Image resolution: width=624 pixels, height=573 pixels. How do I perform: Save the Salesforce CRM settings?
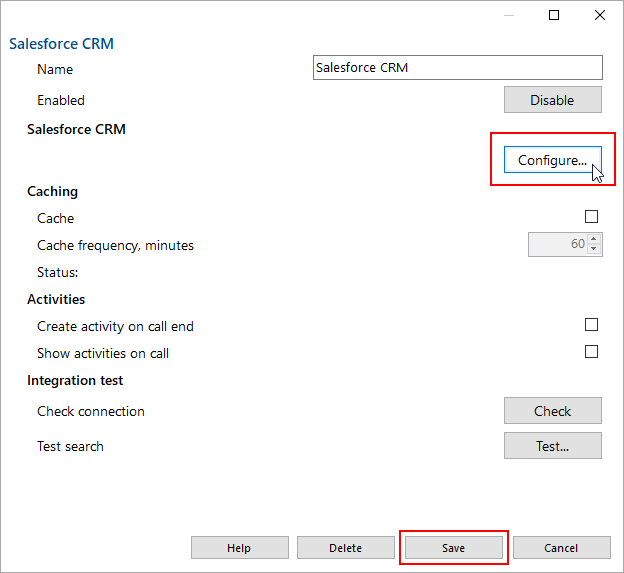click(x=454, y=548)
